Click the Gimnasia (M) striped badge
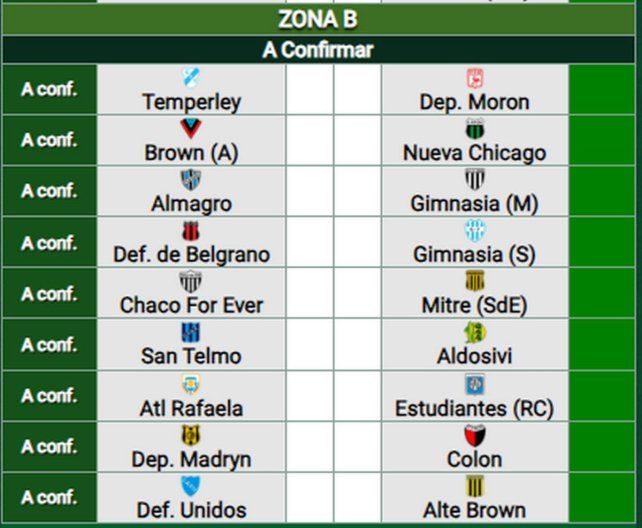This screenshot has height=528, width=642. click(x=475, y=180)
